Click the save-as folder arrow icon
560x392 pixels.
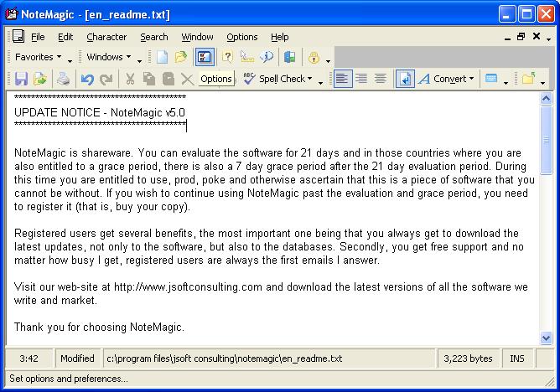coord(40,79)
